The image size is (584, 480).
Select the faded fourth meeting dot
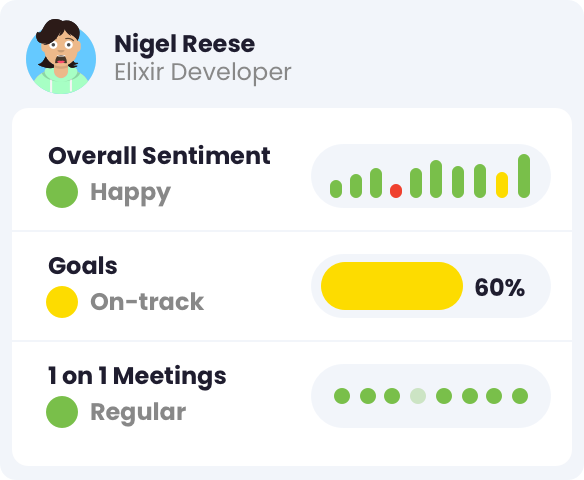(418, 396)
